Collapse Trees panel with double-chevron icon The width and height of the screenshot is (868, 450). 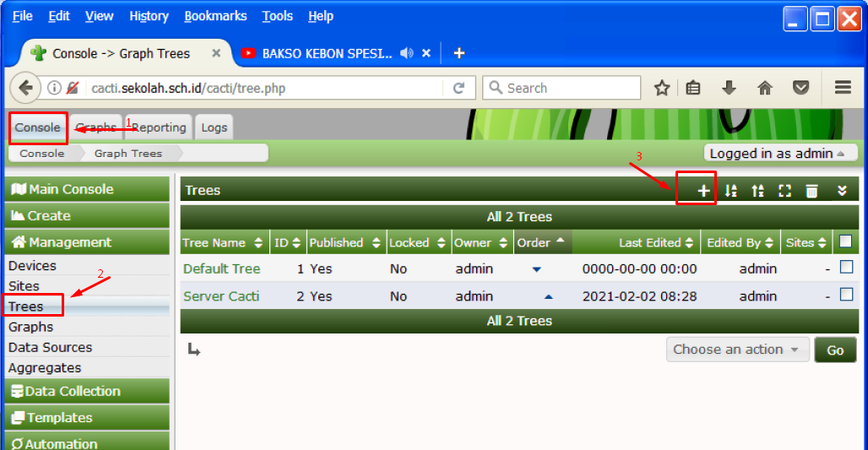click(x=842, y=191)
